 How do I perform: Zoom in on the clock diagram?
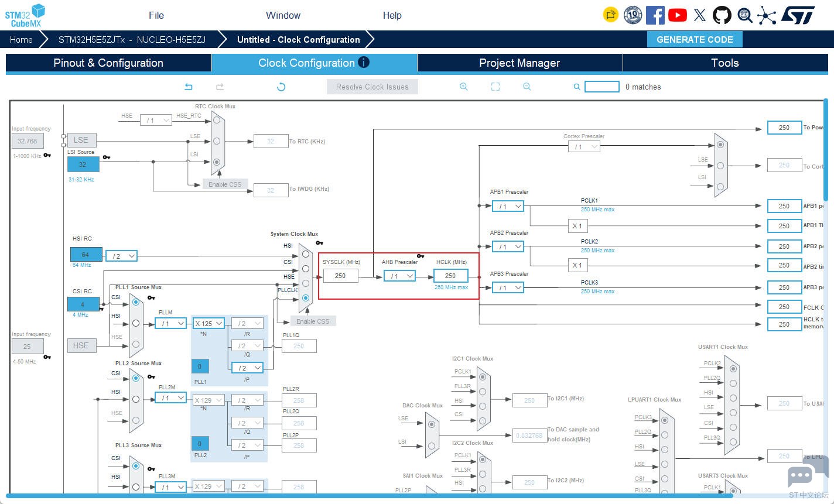463,87
